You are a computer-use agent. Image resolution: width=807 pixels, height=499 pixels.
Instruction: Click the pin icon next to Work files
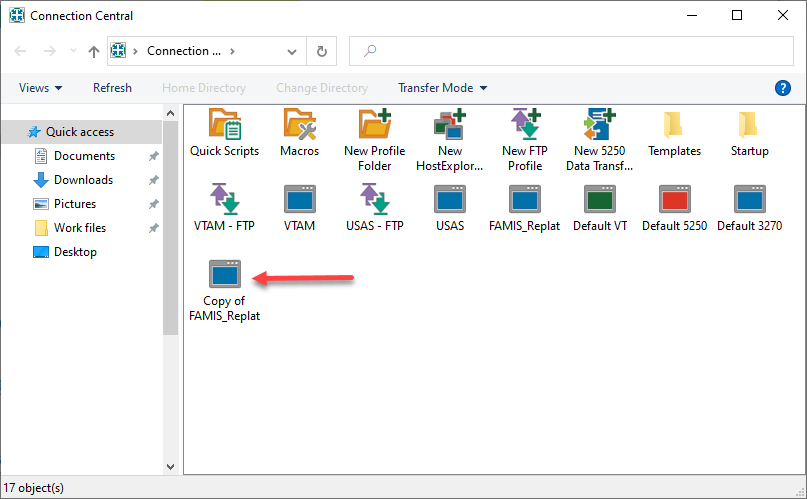pyautogui.click(x=153, y=228)
